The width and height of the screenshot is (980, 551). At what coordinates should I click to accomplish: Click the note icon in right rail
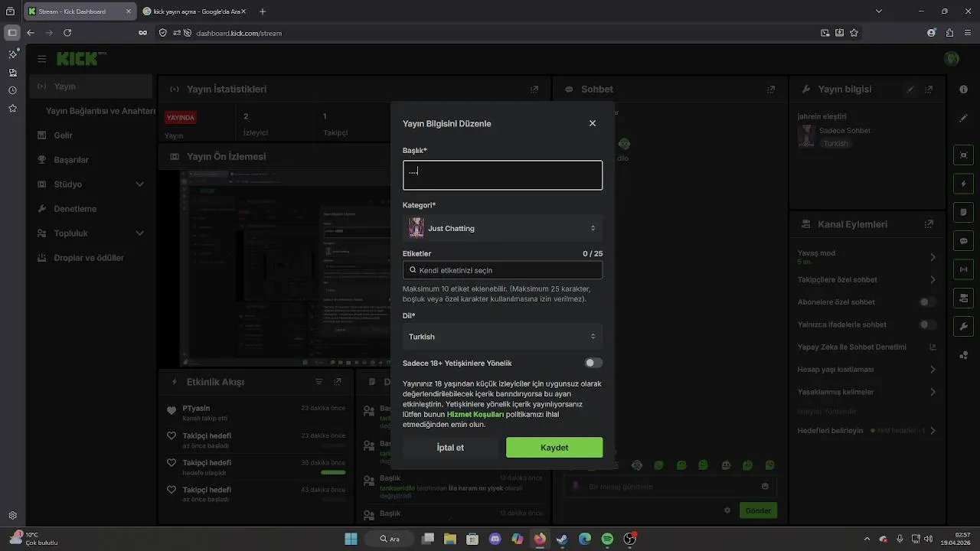[x=963, y=212]
